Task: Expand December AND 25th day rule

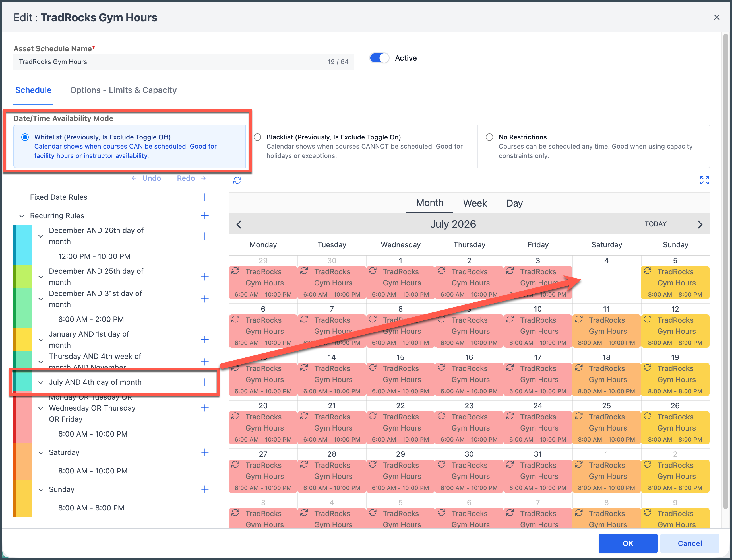Action: coord(41,277)
